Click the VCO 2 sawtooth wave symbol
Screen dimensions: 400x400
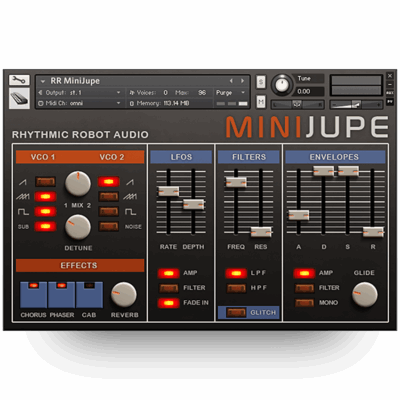coord(130,197)
